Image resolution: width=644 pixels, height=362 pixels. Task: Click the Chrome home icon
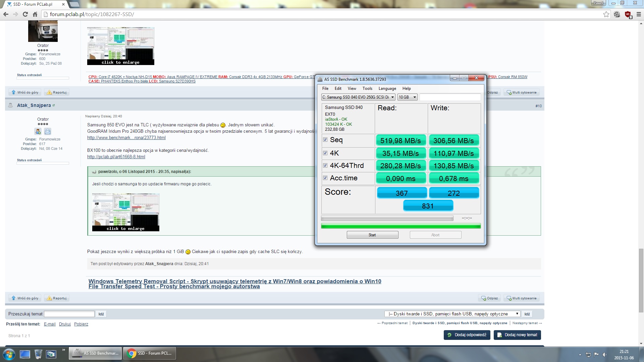pos(35,14)
